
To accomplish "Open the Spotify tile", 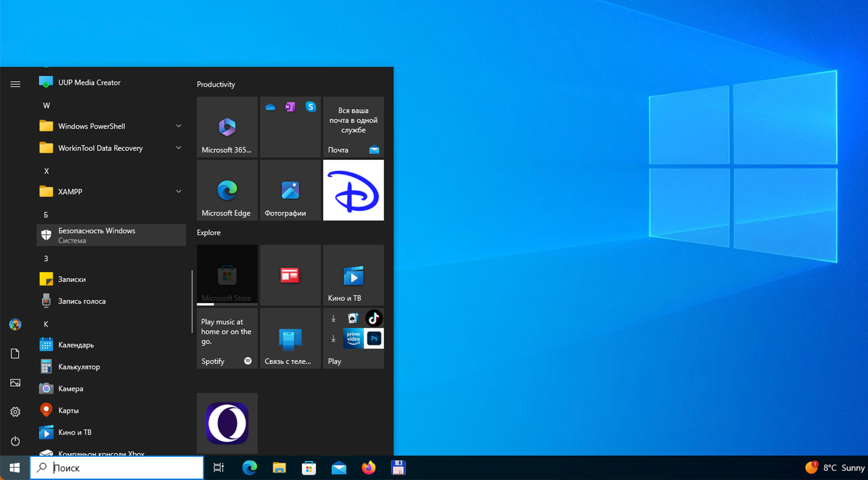I will [x=227, y=338].
